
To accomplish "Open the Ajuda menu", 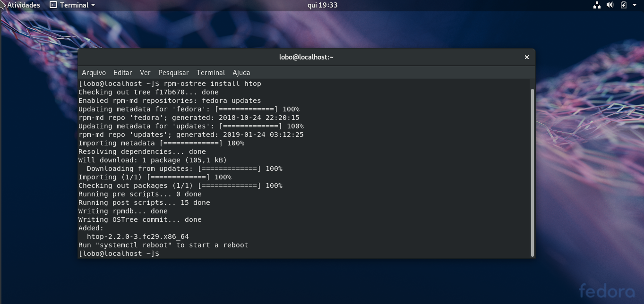I will pyautogui.click(x=241, y=72).
